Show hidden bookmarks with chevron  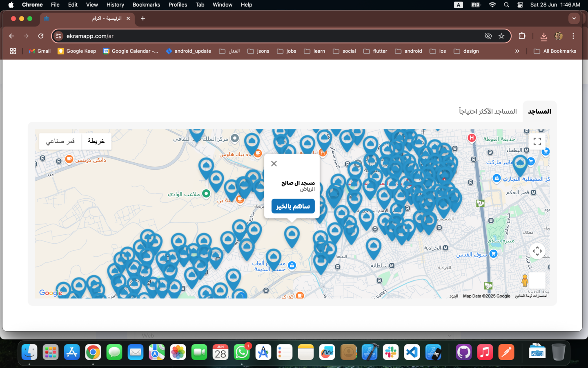517,51
